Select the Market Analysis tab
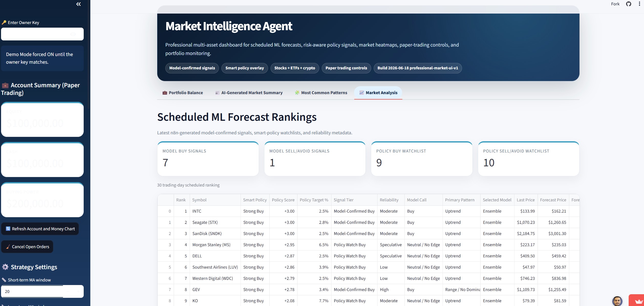 (x=378, y=93)
